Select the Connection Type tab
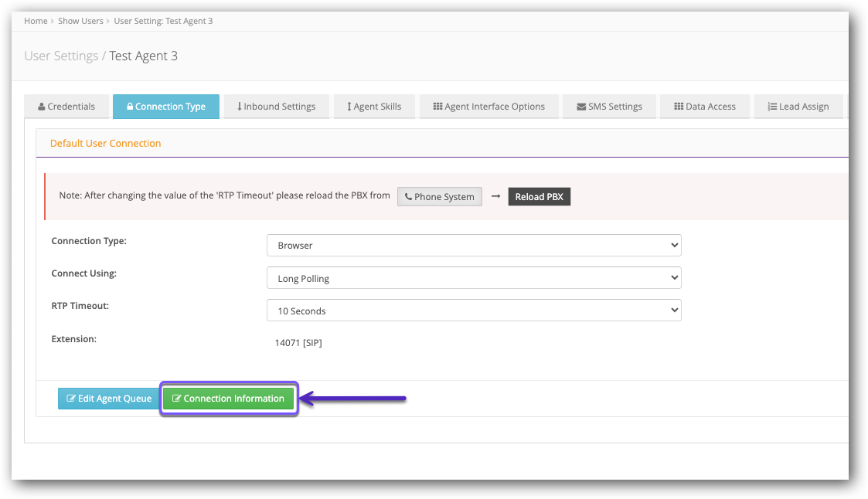 (165, 107)
